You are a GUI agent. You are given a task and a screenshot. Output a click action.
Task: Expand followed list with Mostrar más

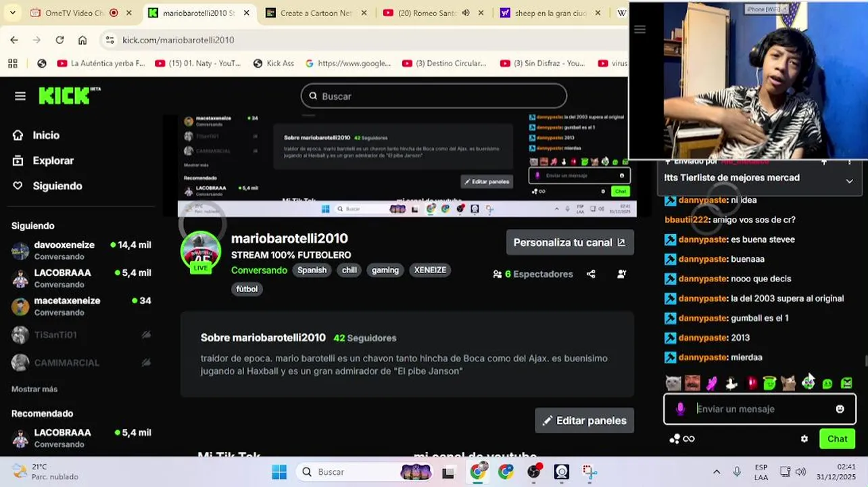[x=34, y=389]
